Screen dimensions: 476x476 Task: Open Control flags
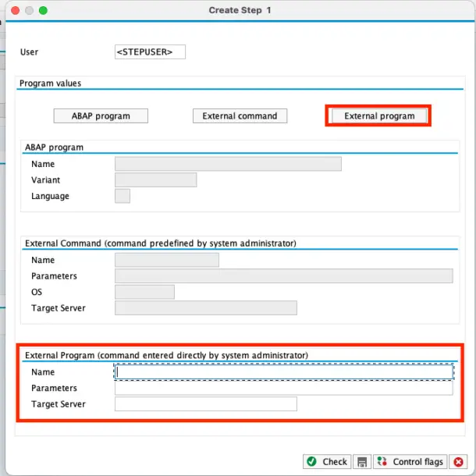pos(410,462)
